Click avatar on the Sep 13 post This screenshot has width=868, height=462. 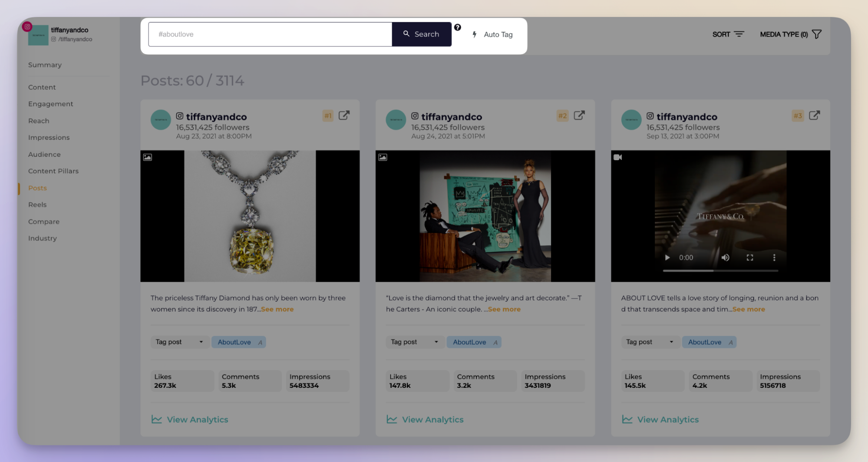[x=631, y=120]
